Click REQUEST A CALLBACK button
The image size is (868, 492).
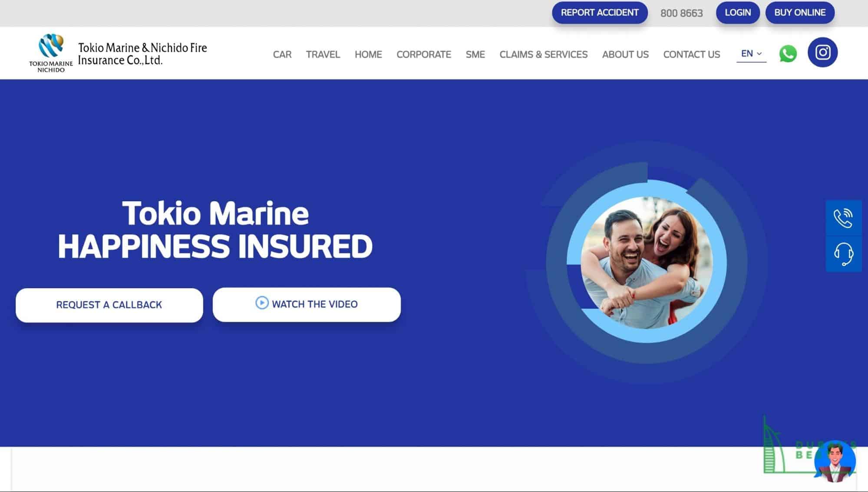pos(109,305)
